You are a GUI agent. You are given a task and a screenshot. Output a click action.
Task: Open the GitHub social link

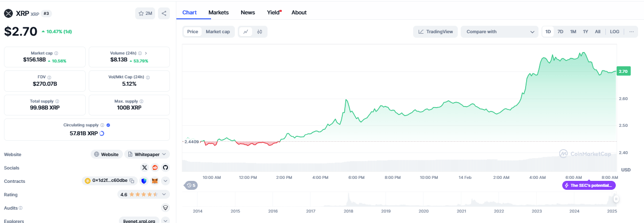coord(165,168)
